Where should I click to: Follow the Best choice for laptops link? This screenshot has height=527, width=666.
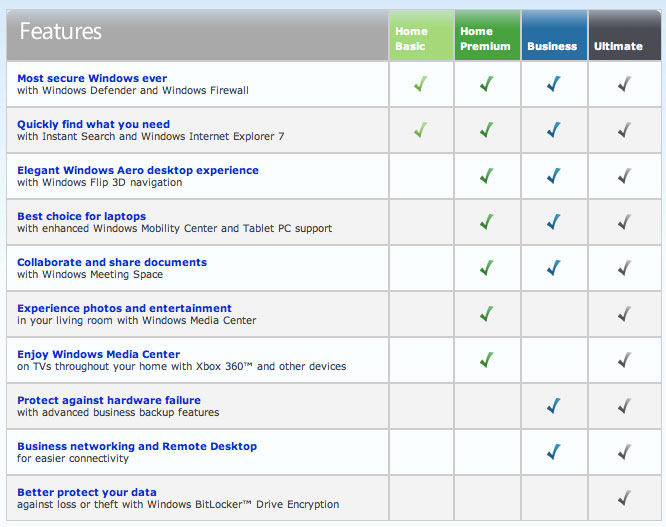click(x=82, y=216)
